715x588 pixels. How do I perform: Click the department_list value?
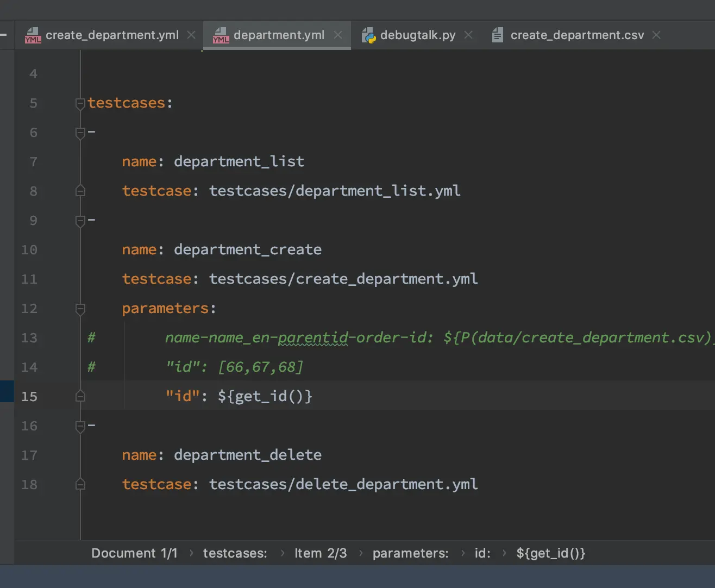point(239,161)
